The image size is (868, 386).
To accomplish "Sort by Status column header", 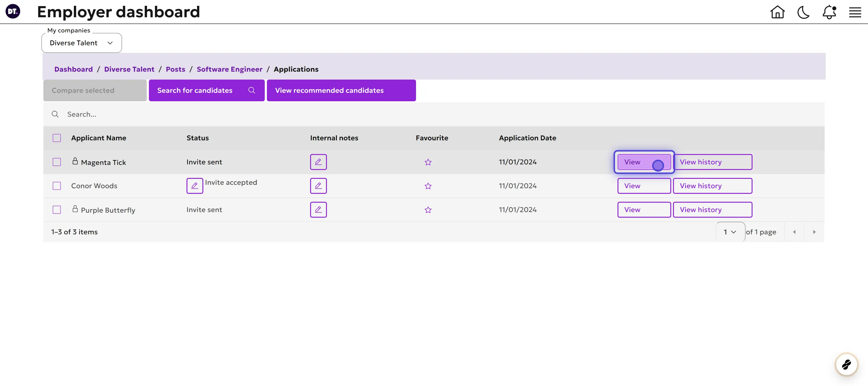I will coord(197,138).
